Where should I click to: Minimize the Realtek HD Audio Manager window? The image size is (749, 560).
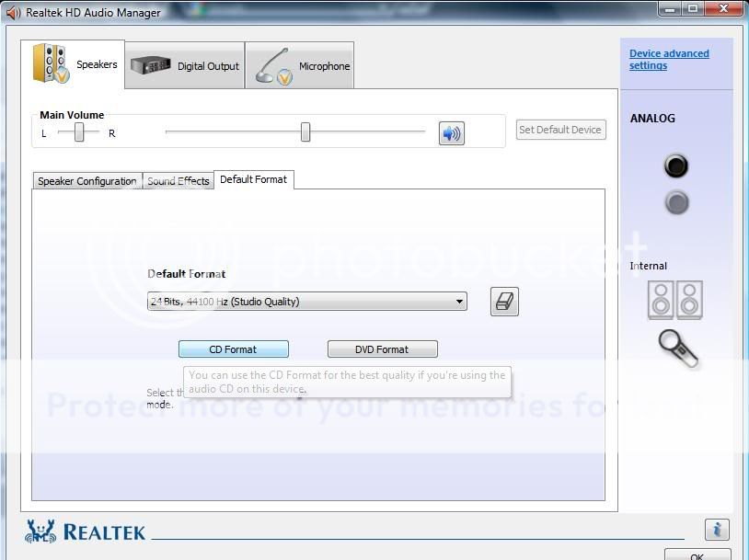(x=670, y=9)
